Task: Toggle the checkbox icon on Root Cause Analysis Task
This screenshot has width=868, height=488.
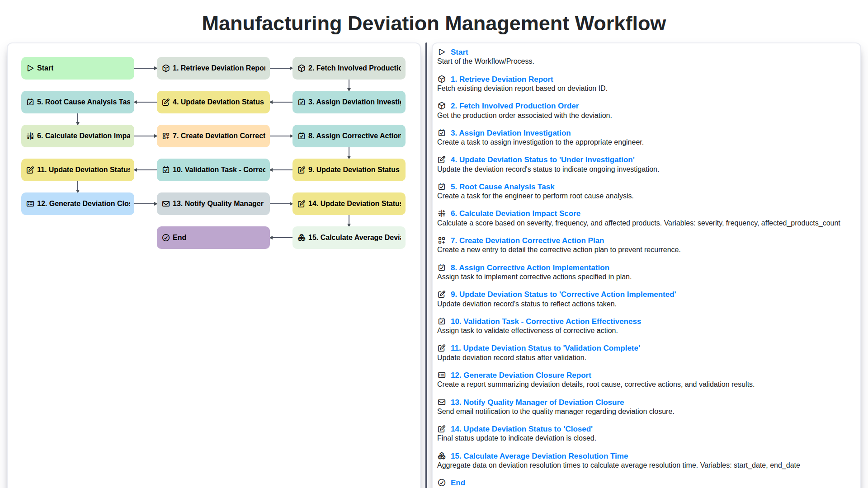Action: (x=30, y=102)
